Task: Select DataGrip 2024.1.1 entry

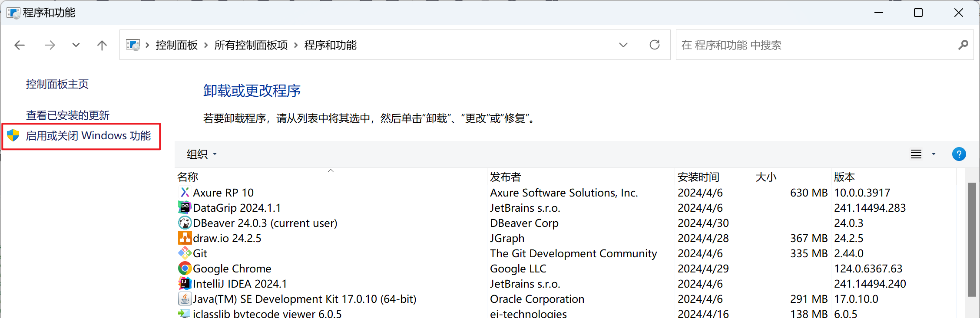Action: [x=237, y=208]
